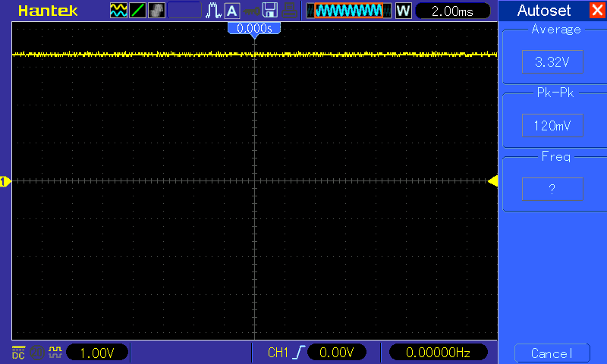Click the 20 bandwidth limit icon
The height and width of the screenshot is (364, 607).
click(x=37, y=353)
